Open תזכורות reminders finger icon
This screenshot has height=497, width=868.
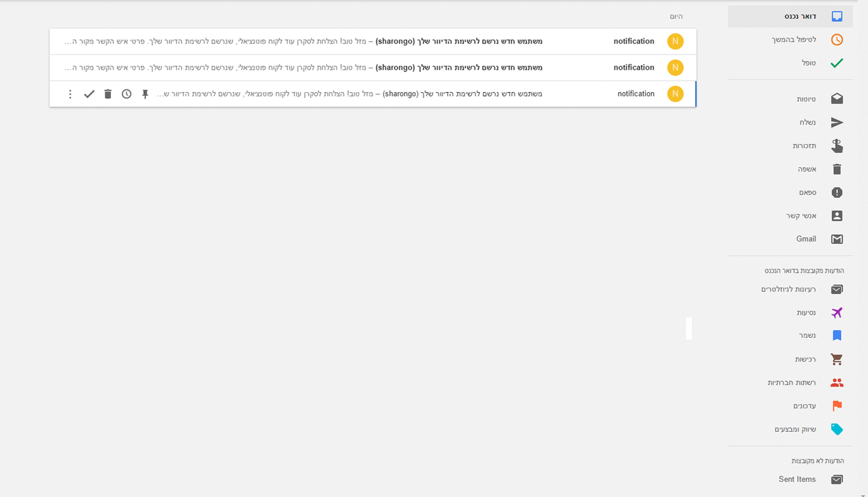(x=836, y=146)
